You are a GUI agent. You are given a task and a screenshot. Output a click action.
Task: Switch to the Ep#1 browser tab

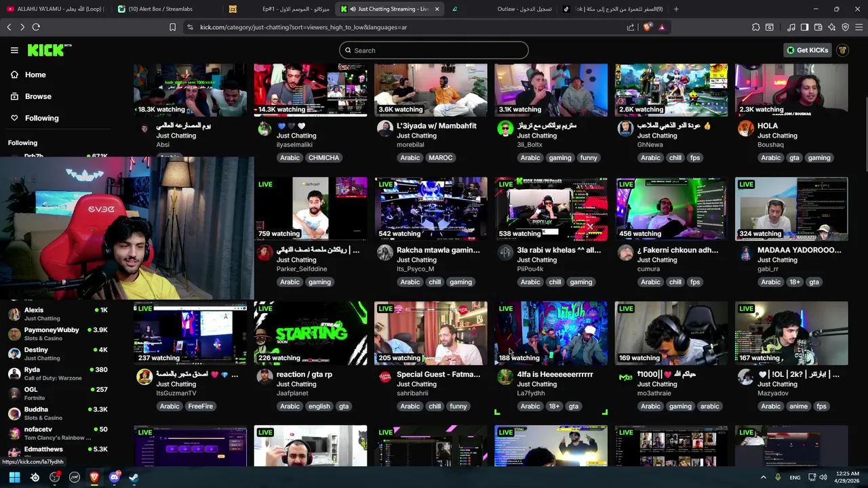(279, 9)
